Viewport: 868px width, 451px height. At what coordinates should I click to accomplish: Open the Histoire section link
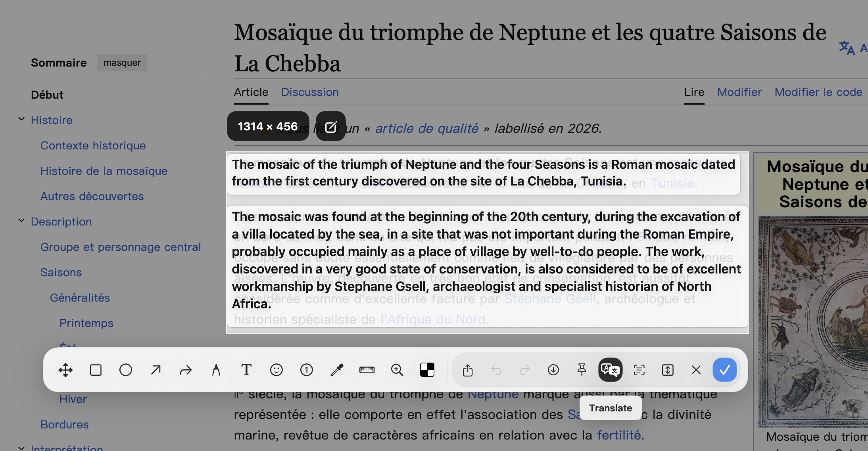tap(52, 120)
